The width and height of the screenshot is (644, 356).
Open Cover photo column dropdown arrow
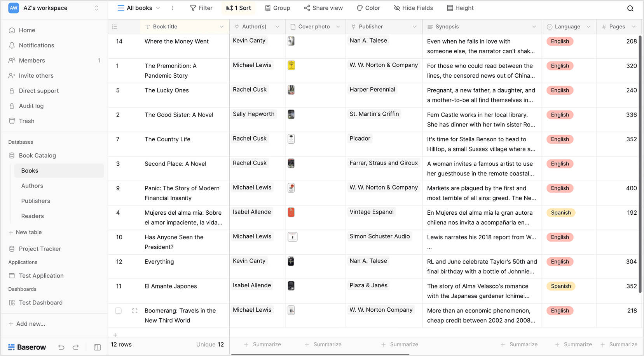click(x=338, y=27)
